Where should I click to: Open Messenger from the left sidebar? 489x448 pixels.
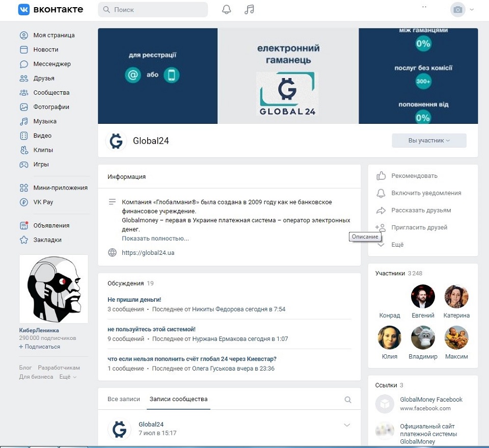click(51, 64)
